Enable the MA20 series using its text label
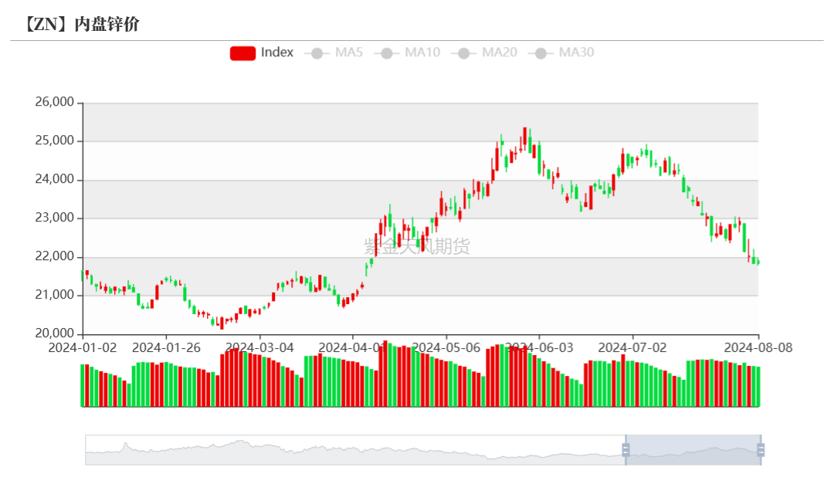 click(x=500, y=52)
